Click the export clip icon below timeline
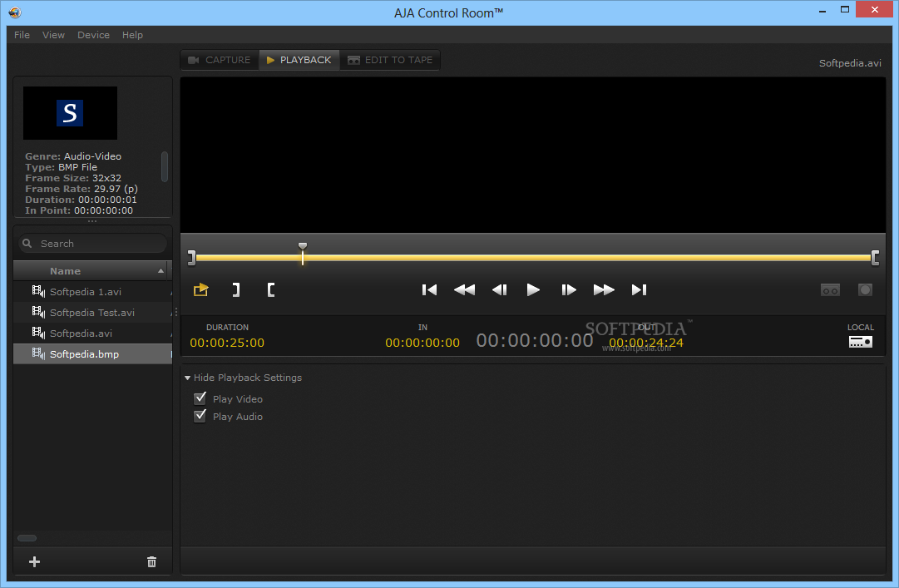 200,289
